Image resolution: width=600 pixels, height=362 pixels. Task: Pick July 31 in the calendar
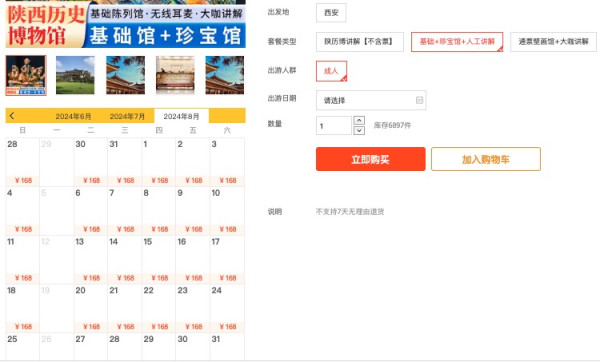[x=125, y=162]
